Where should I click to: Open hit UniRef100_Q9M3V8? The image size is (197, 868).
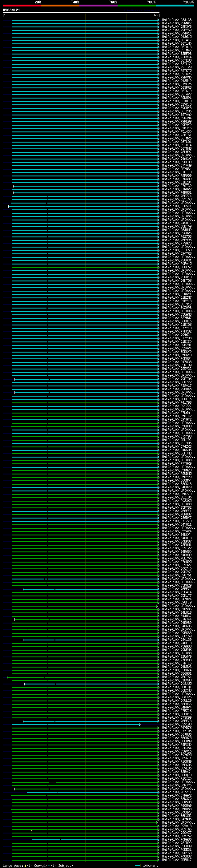coord(177,26)
